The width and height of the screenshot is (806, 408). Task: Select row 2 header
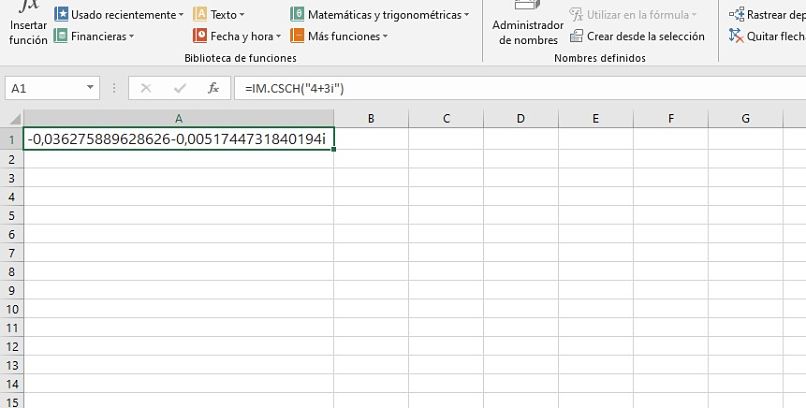pos(11,159)
